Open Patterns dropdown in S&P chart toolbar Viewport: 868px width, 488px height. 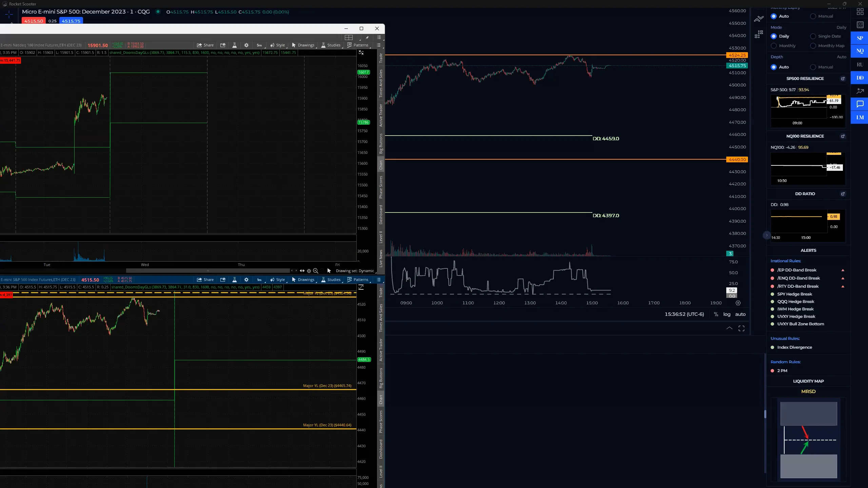click(358, 280)
